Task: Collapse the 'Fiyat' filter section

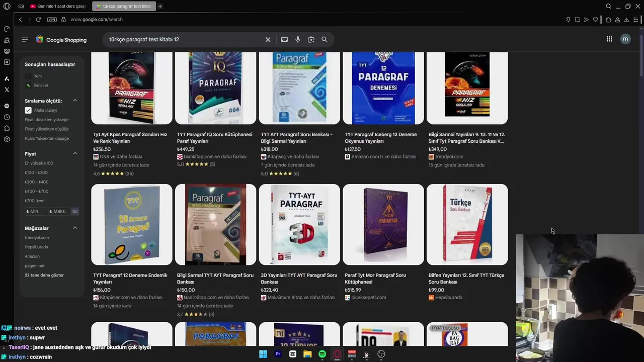Action: tap(75, 153)
